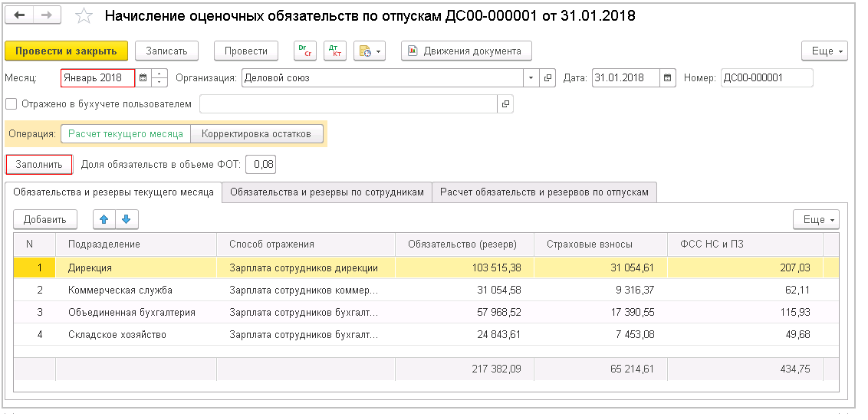Click cell 'Зарплата сотрудников дирекции'
The image size is (868, 420).
306,267
